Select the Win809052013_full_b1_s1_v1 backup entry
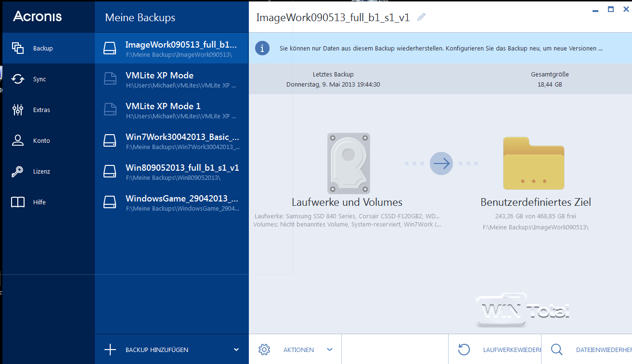Screen dimensions: 632x364 click(172, 171)
